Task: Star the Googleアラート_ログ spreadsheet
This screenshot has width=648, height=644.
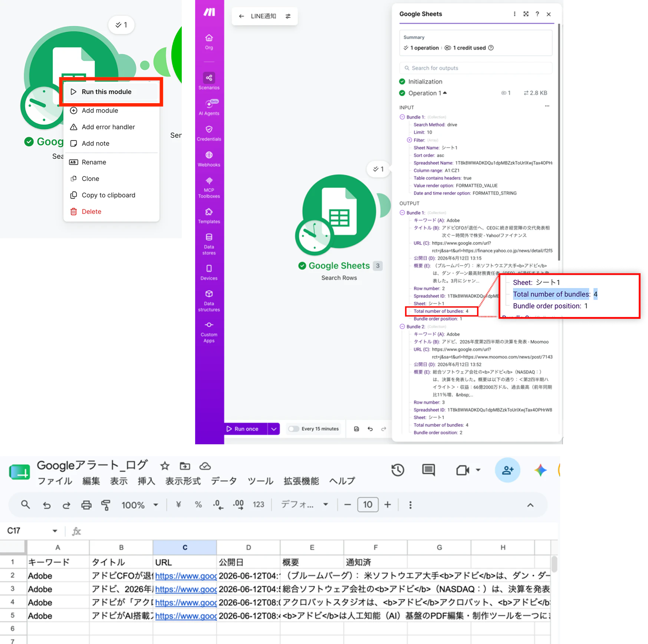Action: coord(165,466)
